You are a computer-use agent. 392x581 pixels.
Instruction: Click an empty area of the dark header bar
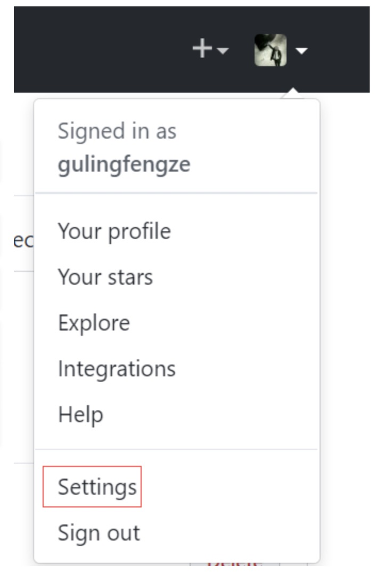pyautogui.click(x=100, y=49)
